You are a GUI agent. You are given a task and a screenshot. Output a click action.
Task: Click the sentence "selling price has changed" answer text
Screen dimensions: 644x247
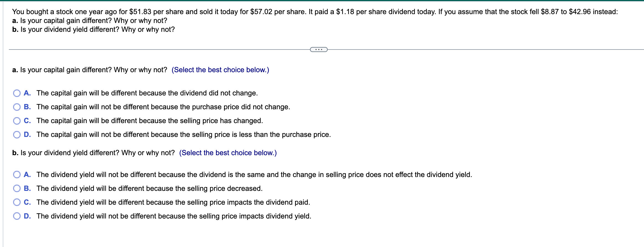coord(149,121)
